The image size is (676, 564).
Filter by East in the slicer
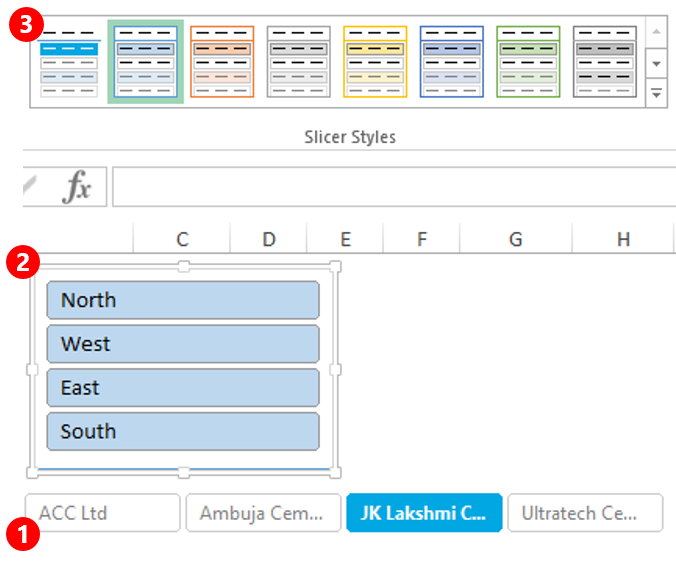point(183,388)
